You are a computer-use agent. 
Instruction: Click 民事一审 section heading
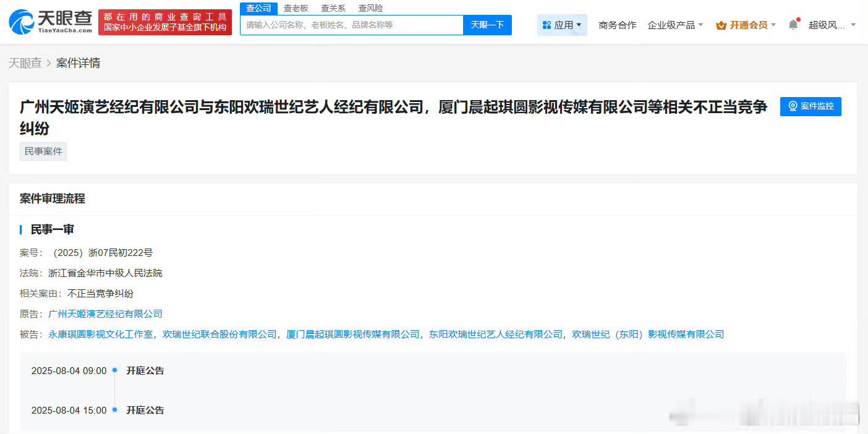click(53, 230)
